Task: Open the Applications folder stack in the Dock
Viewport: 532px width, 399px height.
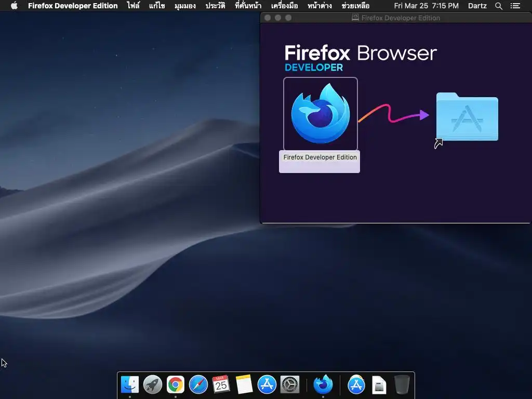Action: pos(356,384)
